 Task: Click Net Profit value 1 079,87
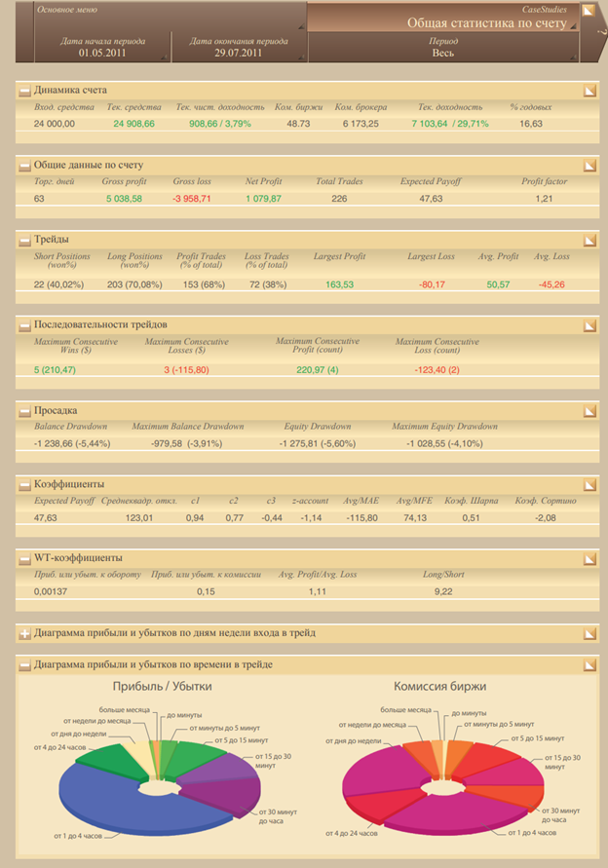(x=264, y=198)
